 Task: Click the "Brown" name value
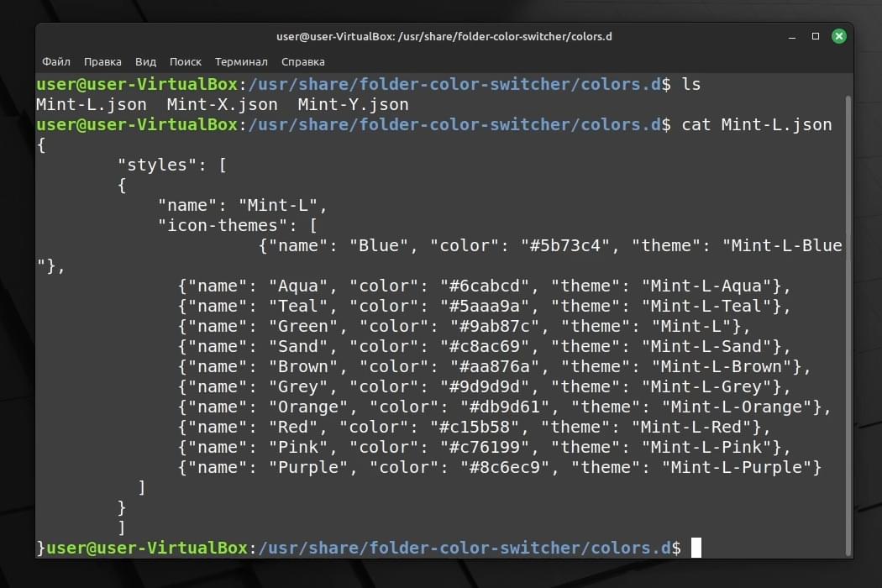pyautogui.click(x=302, y=367)
